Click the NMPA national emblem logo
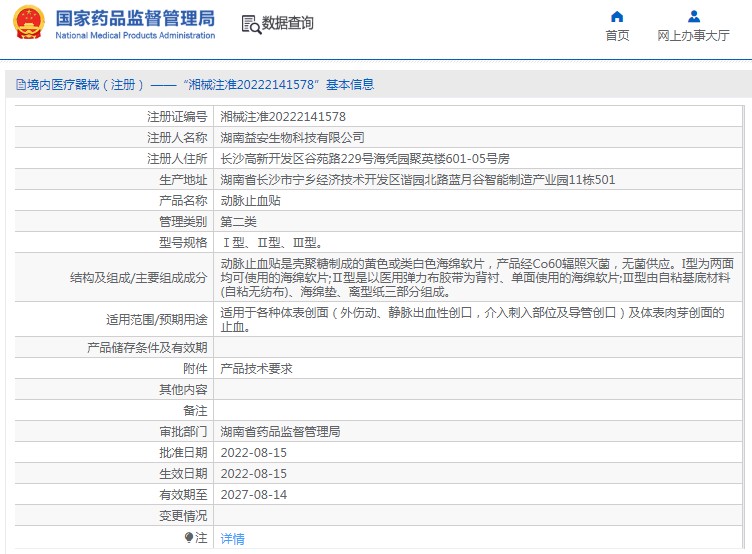 point(29,23)
